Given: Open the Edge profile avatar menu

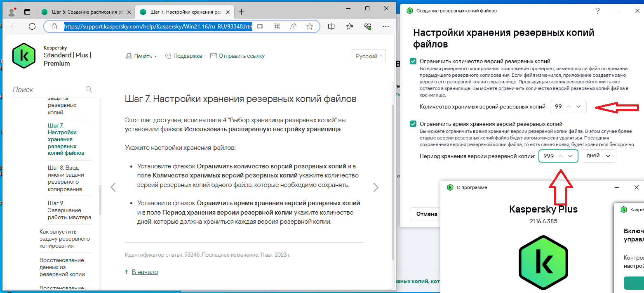Looking at the screenshot, I should tap(12, 12).
